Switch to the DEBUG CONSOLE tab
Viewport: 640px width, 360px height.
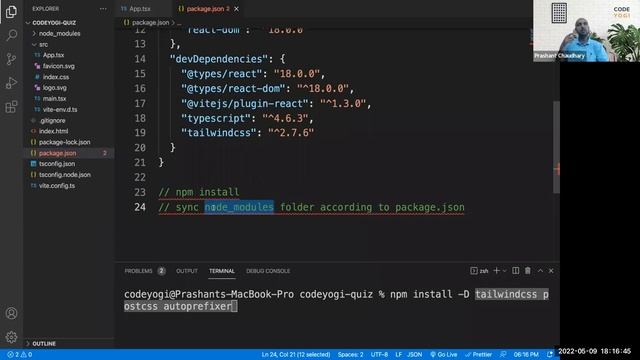(x=268, y=271)
